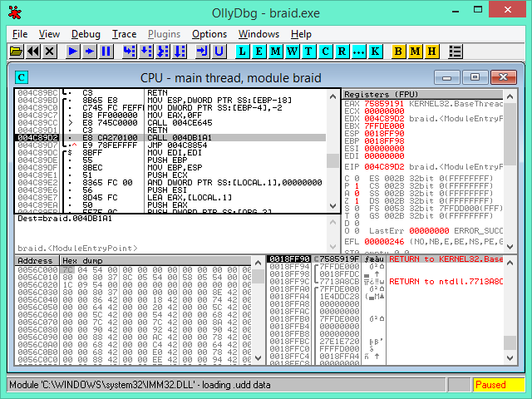This screenshot has height=399, width=532.
Task: Open the Options menu
Action: click(209, 34)
